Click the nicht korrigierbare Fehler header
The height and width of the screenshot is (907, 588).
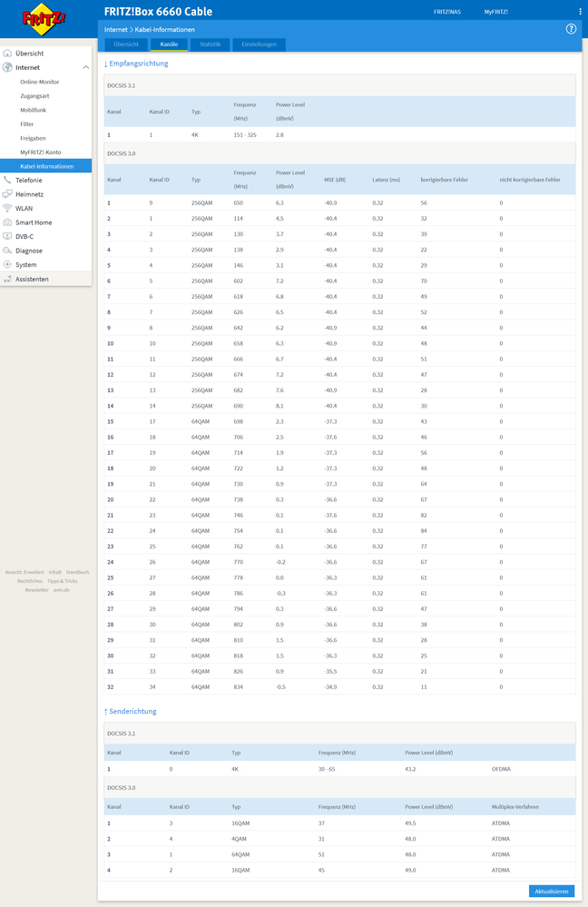530,180
